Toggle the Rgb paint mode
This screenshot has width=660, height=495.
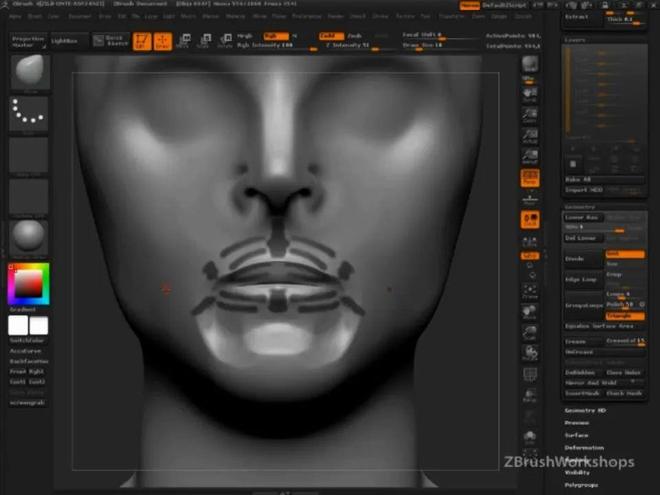pyautogui.click(x=276, y=36)
